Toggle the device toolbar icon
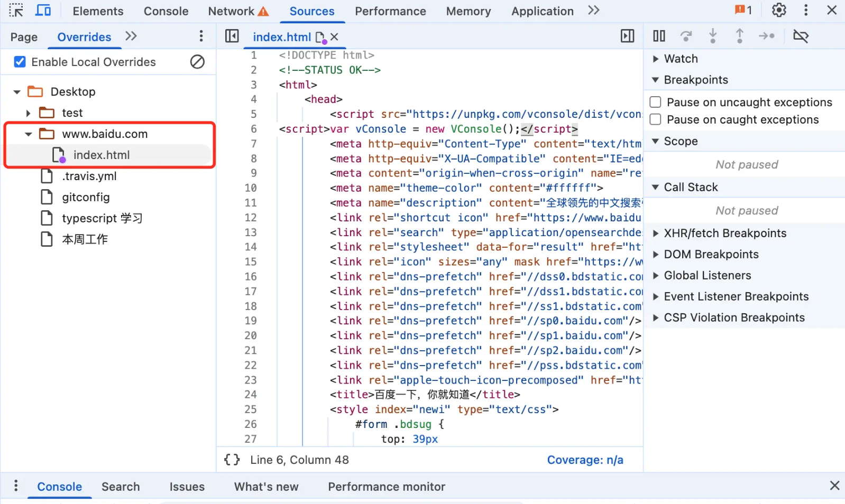Screen dimensions: 845x504 tap(43, 10)
